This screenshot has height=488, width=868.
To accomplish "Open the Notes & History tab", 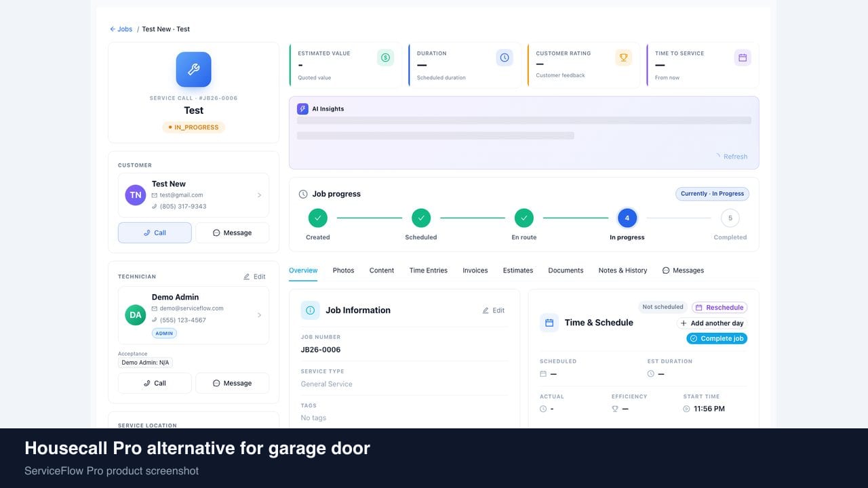I will coord(623,270).
